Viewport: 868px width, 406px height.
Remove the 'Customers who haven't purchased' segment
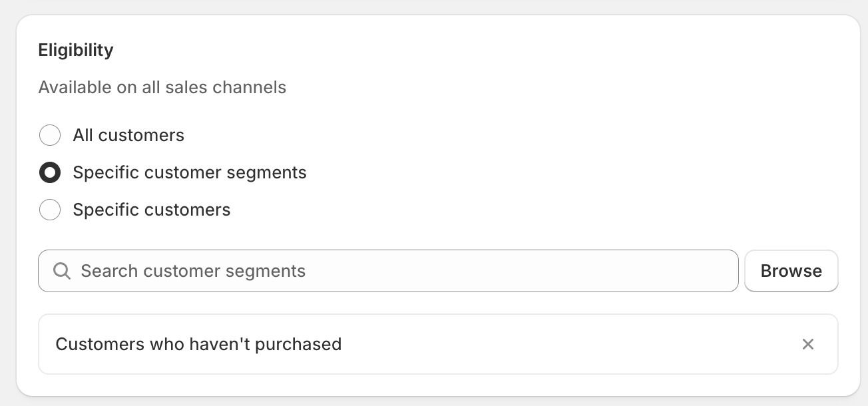[807, 344]
